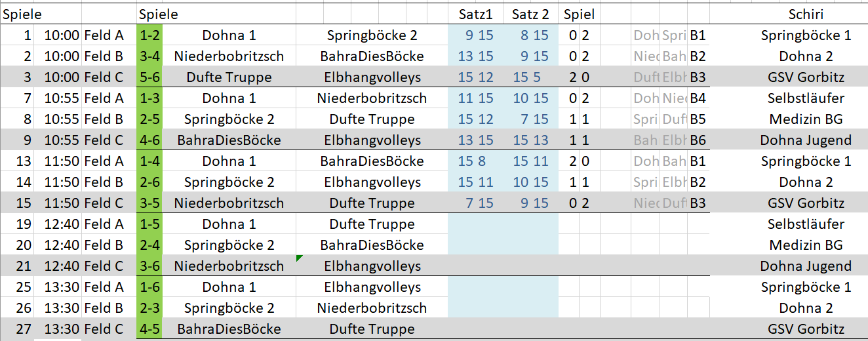Select game number 27 cell
The width and height of the screenshot is (868, 341).
click(24, 329)
